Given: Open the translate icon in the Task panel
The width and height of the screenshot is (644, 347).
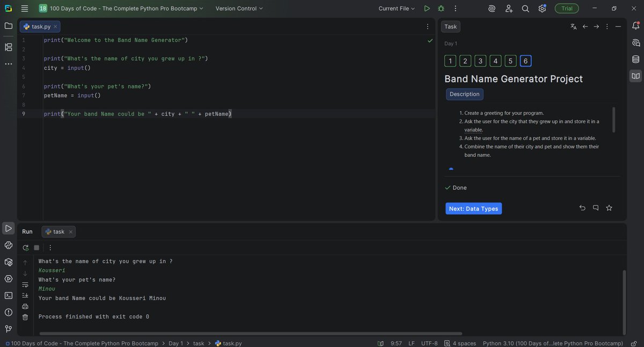Looking at the screenshot, I should point(573,26).
